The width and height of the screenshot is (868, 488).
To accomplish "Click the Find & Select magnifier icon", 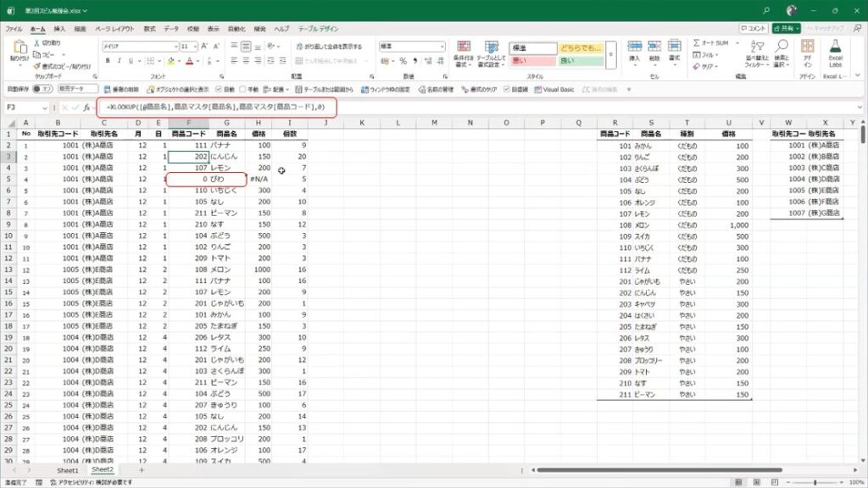I will coord(782,51).
